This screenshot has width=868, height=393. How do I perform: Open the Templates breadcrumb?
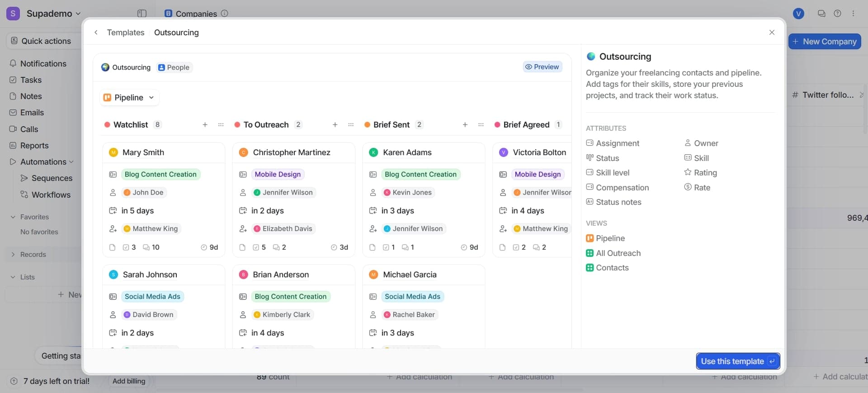point(126,33)
